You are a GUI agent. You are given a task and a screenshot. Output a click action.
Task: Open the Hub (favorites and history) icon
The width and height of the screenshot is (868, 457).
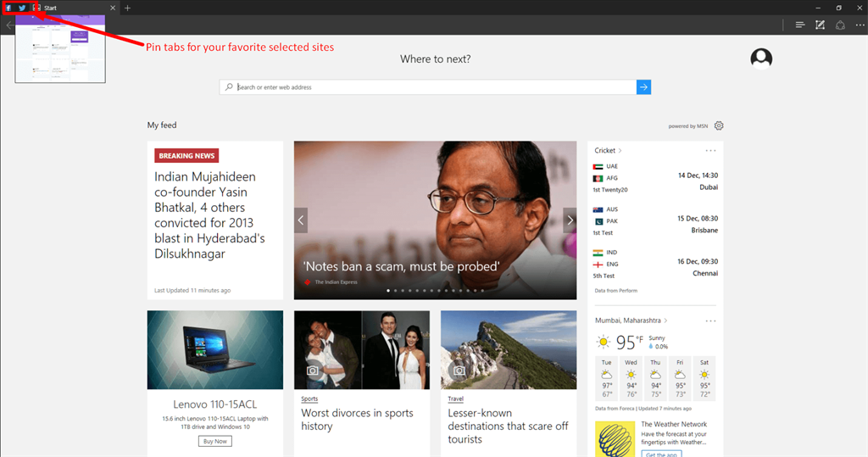click(x=800, y=25)
